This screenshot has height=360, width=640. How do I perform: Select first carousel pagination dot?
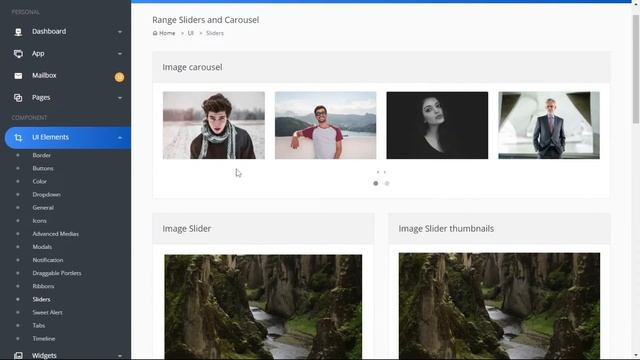[x=376, y=183]
